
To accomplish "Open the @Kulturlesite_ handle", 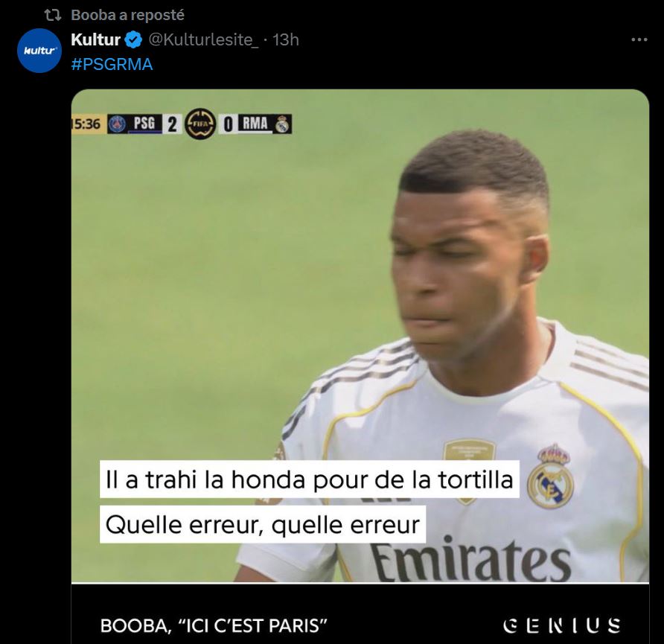I will coord(203,39).
